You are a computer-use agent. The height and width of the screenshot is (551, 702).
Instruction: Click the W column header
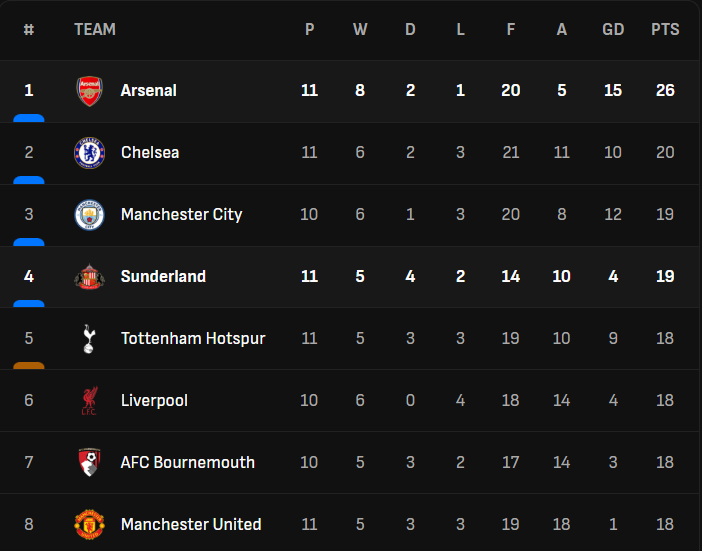point(360,30)
